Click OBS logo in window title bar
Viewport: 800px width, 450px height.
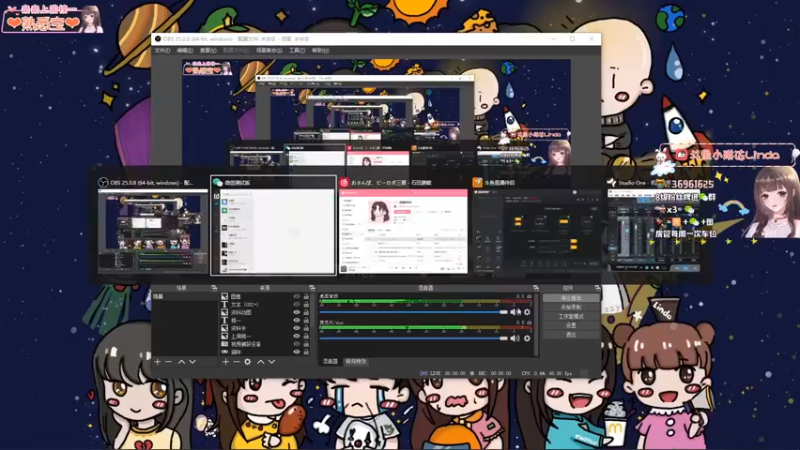pos(158,39)
